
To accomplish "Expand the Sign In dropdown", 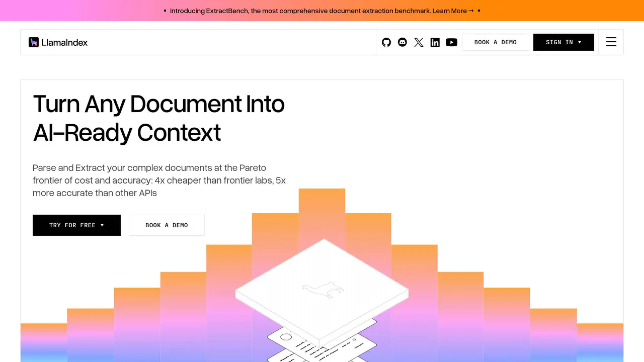I will (x=563, y=42).
